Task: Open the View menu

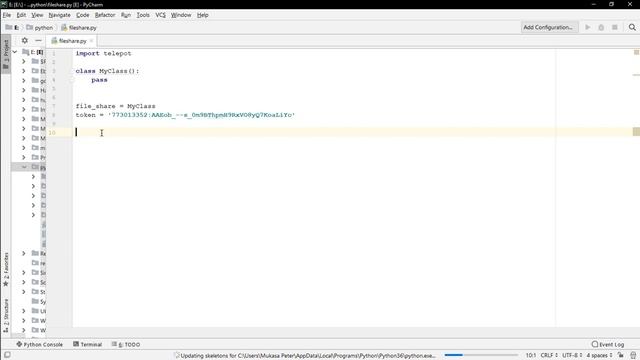Action: click(37, 15)
